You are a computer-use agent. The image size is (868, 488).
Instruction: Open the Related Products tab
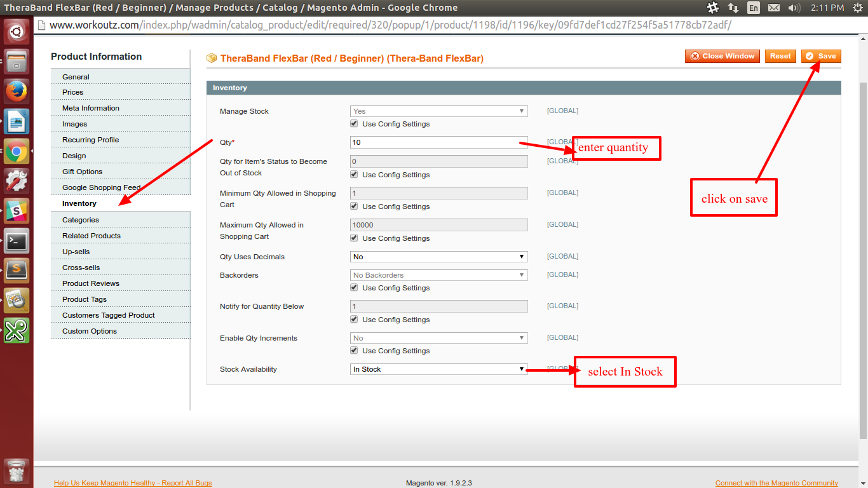(x=121, y=236)
